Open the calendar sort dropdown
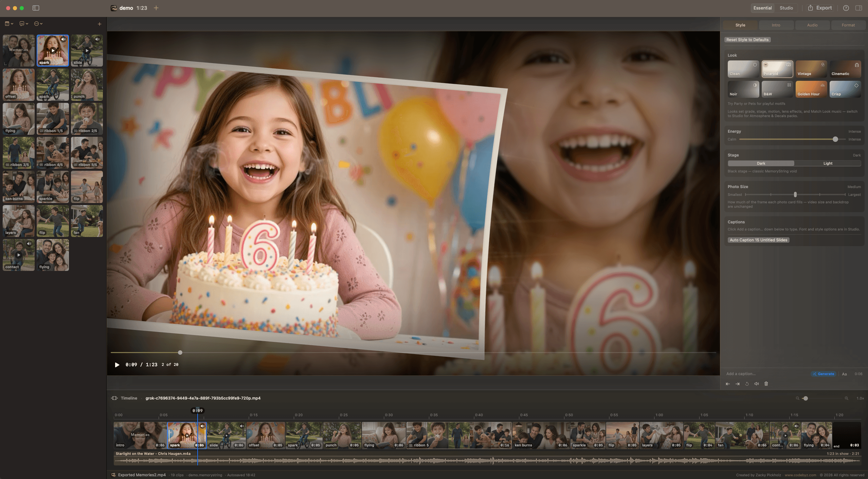This screenshot has height=479, width=868. coord(9,24)
